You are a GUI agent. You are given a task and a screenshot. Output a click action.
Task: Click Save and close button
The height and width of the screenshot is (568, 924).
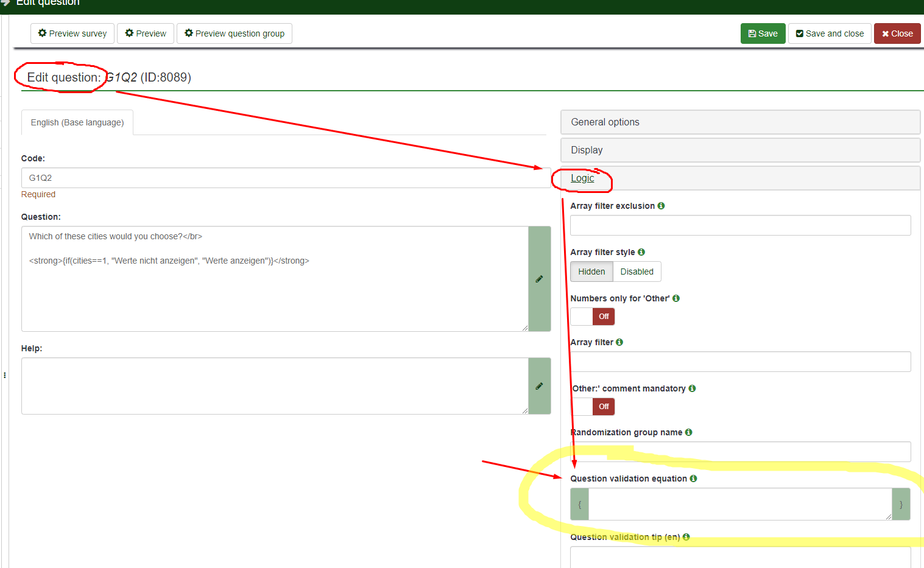[830, 33]
